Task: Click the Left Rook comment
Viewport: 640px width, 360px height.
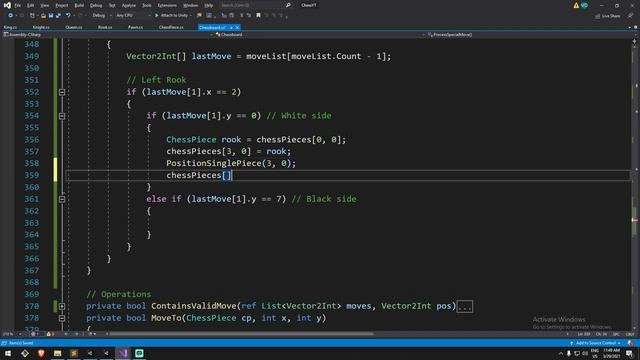Action: (156, 80)
